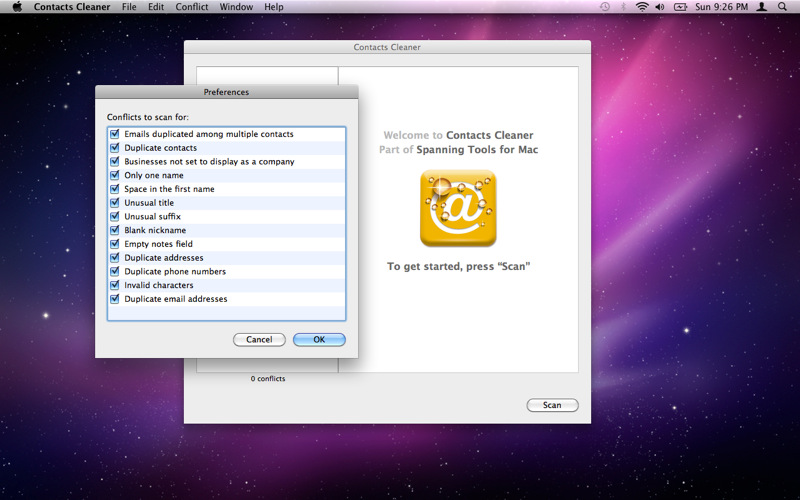Click the battery charging icon

tap(680, 7)
